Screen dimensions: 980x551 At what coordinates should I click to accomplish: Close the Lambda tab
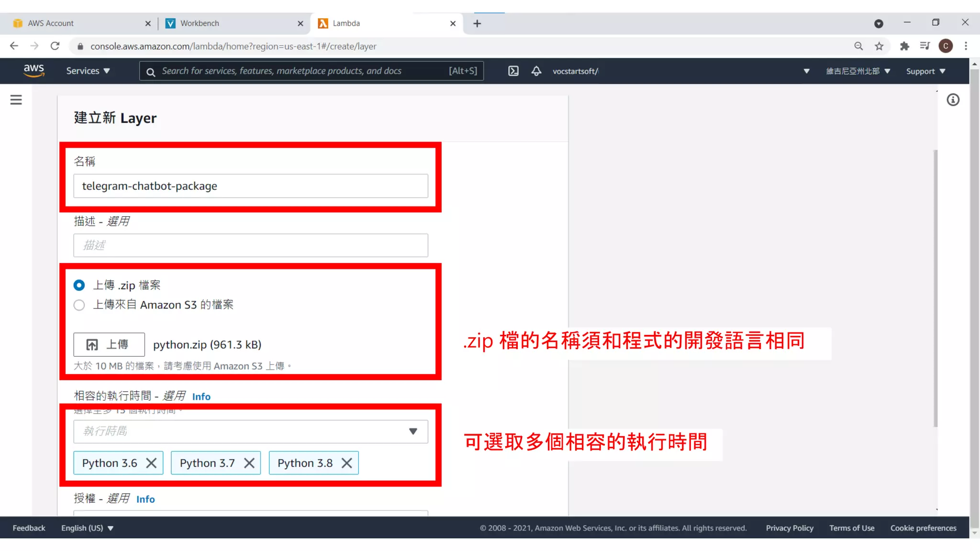[453, 23]
